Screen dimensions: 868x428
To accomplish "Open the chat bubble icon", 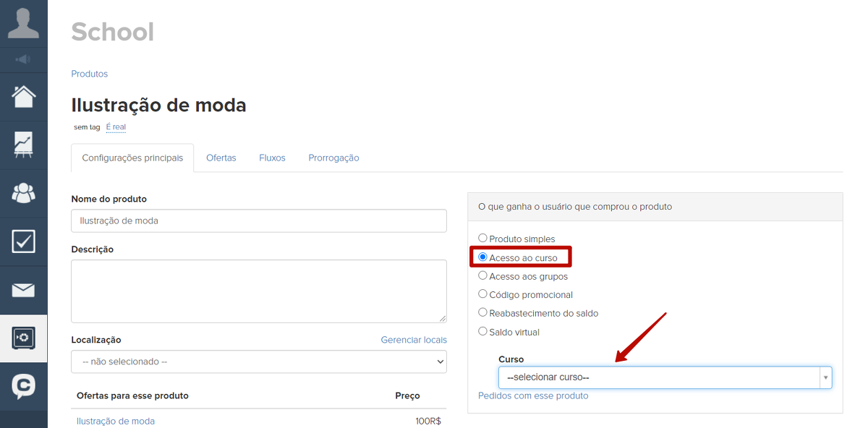I will point(23,387).
